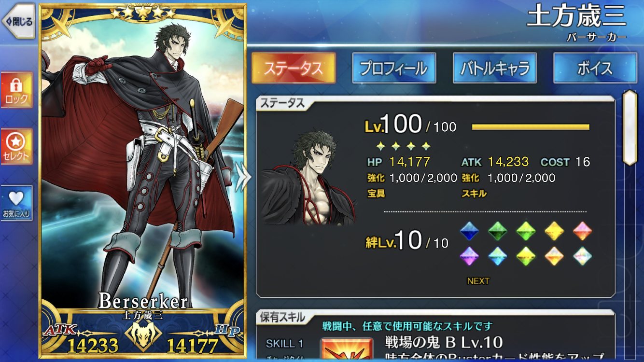The width and height of the screenshot is (644, 362).
Task: Open the バトルキャラ tab
Action: tap(494, 68)
